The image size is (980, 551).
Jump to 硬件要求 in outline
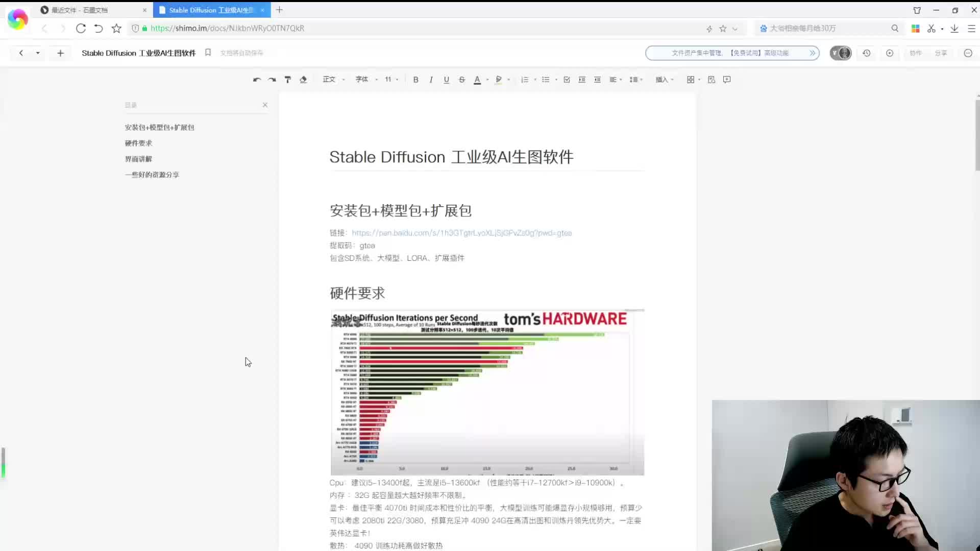coord(138,143)
